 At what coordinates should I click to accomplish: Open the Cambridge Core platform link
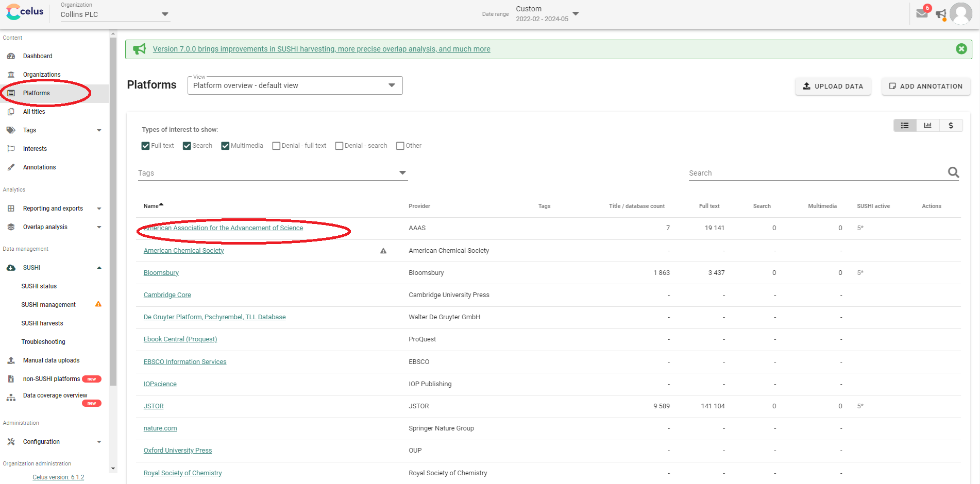(x=167, y=295)
